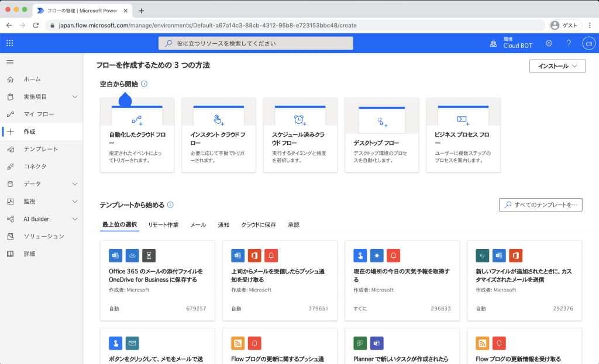Expand the データ chevron in sidebar

[75, 184]
